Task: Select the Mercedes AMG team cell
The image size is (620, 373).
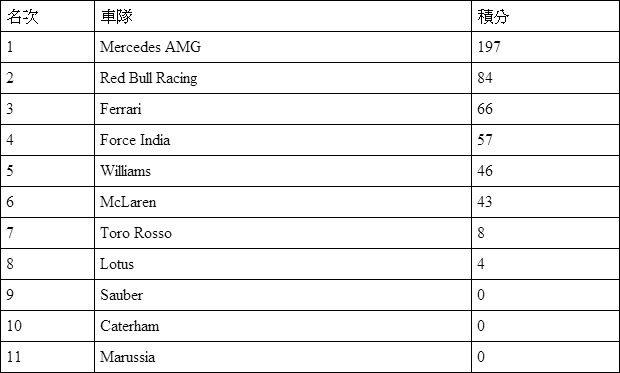Action: [283, 47]
